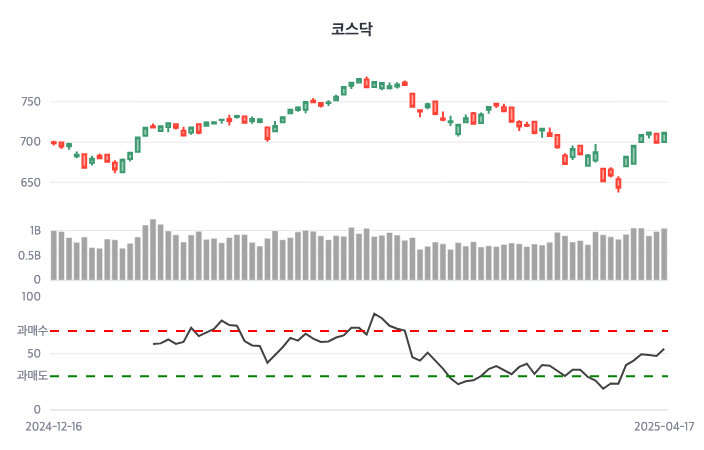
Task: Click the 700 price axis label
Action: point(28,142)
